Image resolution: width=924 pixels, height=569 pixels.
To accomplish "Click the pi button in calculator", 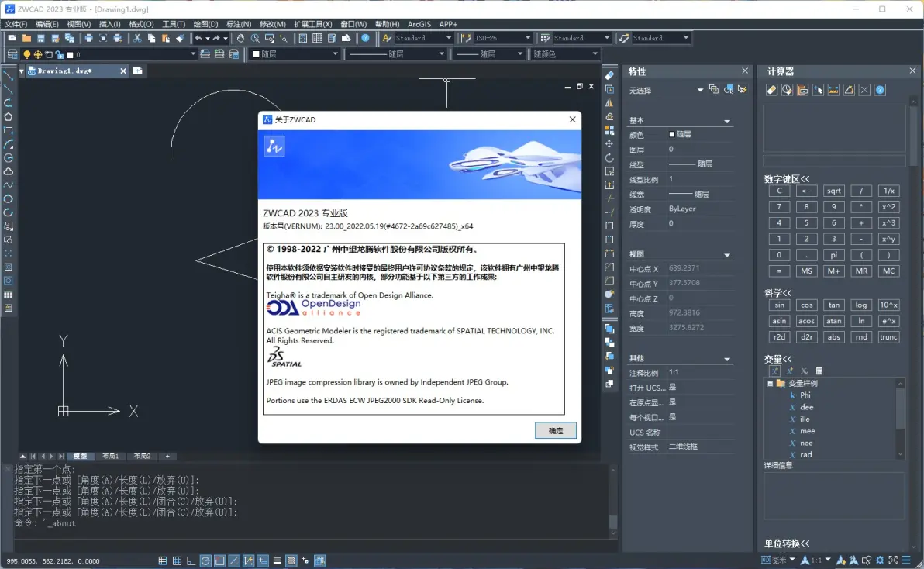I will coord(834,255).
